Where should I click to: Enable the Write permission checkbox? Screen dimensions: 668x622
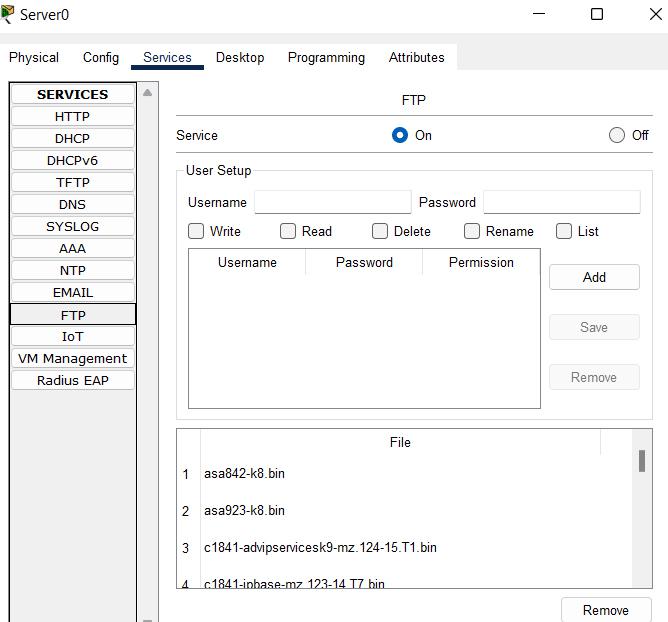[197, 231]
